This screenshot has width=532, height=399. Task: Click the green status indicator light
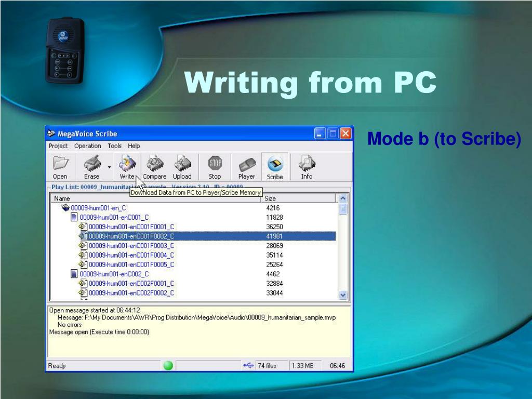168,365
